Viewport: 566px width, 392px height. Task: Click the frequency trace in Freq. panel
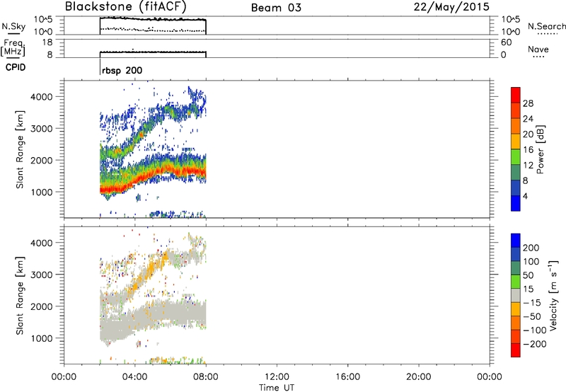(153, 52)
